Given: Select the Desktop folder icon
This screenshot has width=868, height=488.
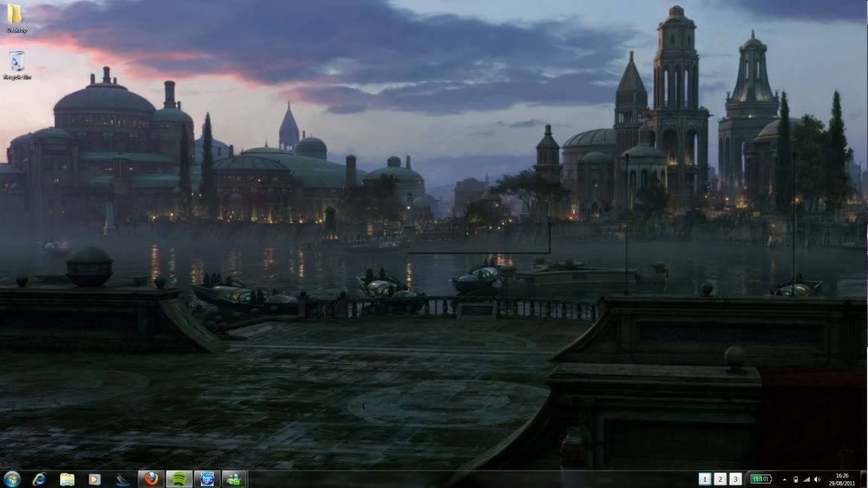Looking at the screenshot, I should tap(16, 18).
